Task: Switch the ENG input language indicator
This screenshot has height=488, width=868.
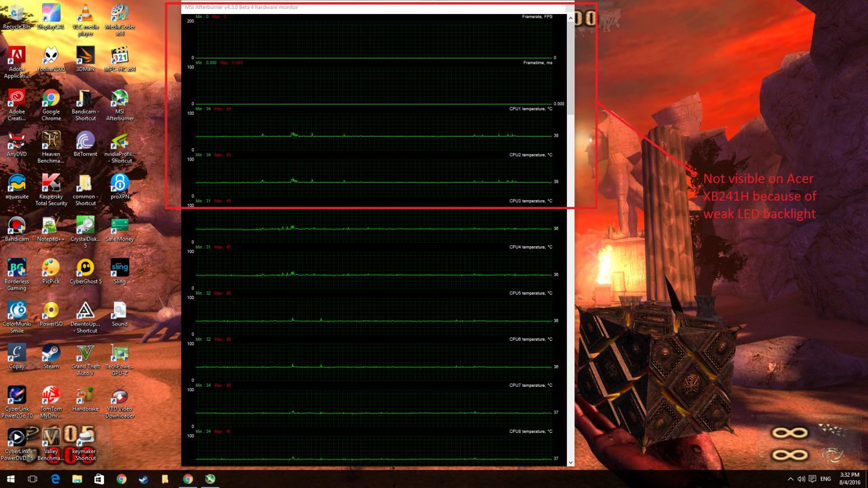Action: 825,479
